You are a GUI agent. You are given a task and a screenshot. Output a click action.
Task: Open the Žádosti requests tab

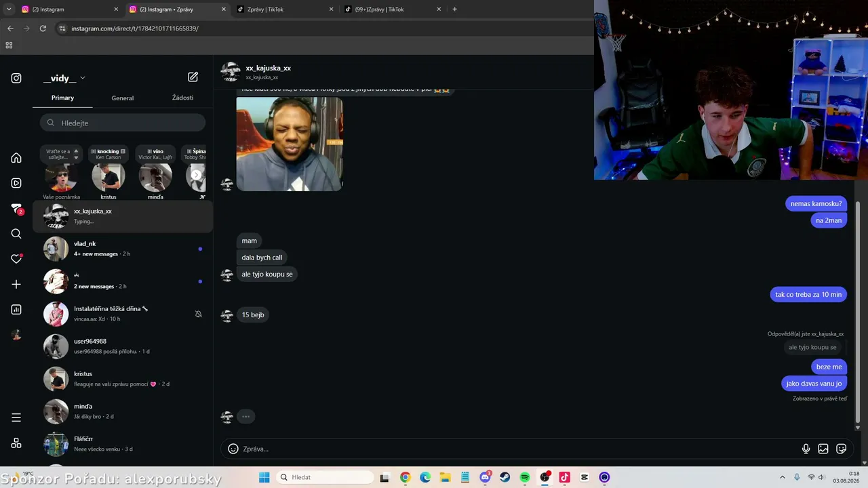pyautogui.click(x=182, y=98)
